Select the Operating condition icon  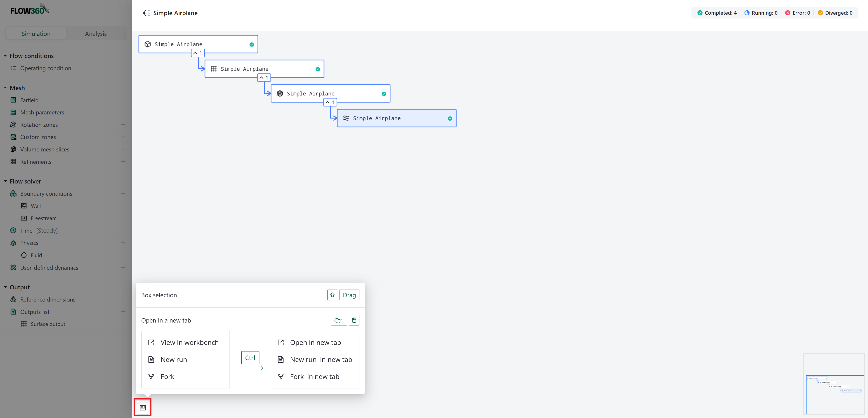coord(13,68)
